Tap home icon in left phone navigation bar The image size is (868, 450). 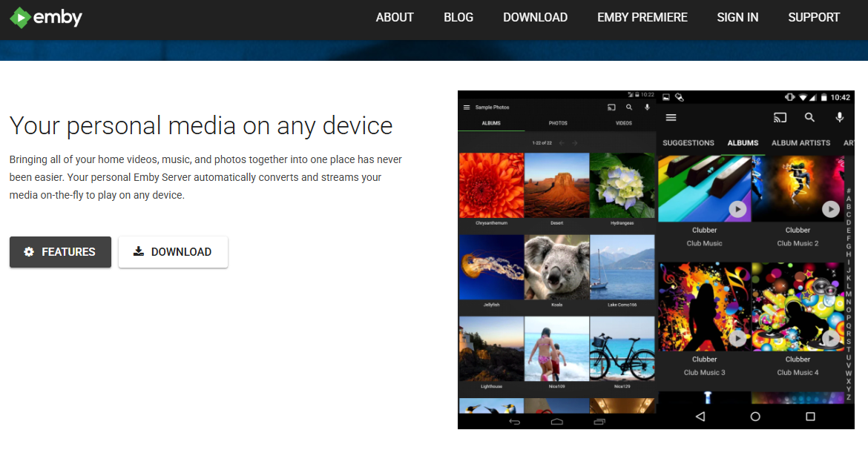coord(557,422)
